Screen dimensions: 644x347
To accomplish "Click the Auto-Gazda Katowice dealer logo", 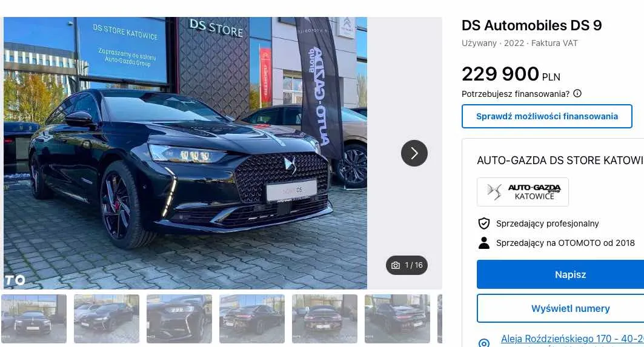I will [x=522, y=192].
